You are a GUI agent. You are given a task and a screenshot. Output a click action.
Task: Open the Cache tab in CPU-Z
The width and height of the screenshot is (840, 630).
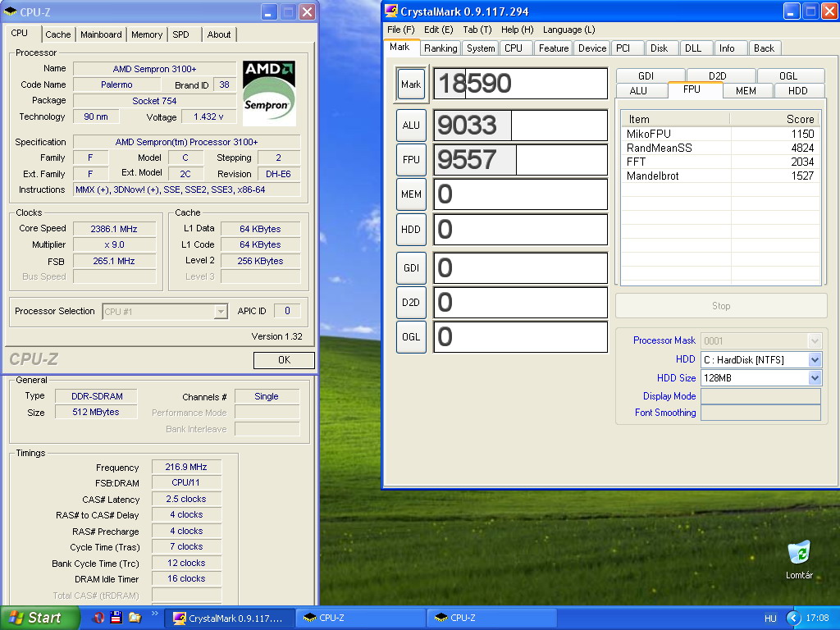coord(58,34)
